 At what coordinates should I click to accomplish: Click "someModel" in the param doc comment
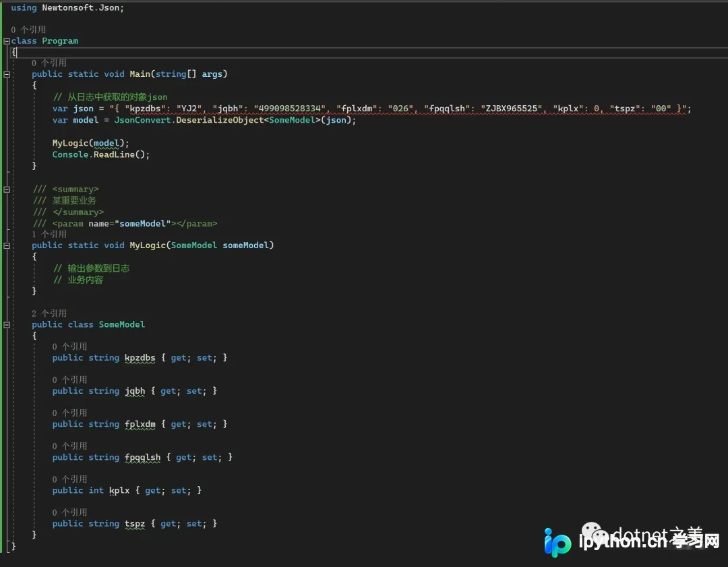coord(142,224)
